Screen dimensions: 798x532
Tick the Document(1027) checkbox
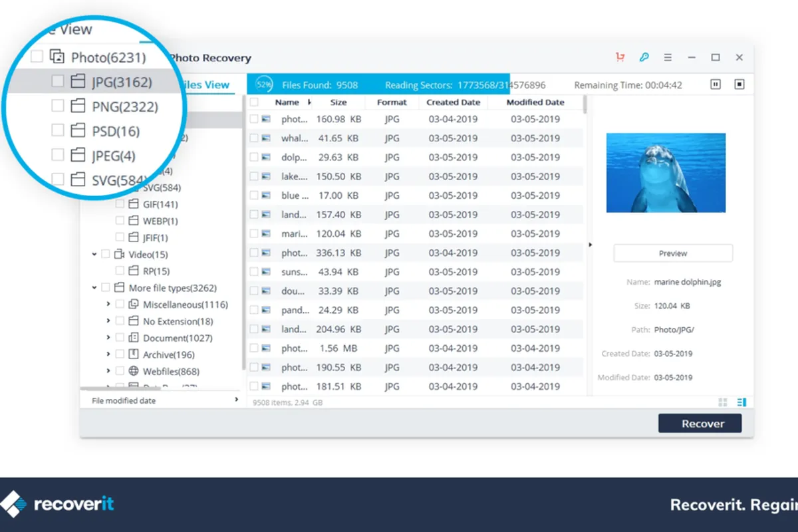pyautogui.click(x=120, y=338)
